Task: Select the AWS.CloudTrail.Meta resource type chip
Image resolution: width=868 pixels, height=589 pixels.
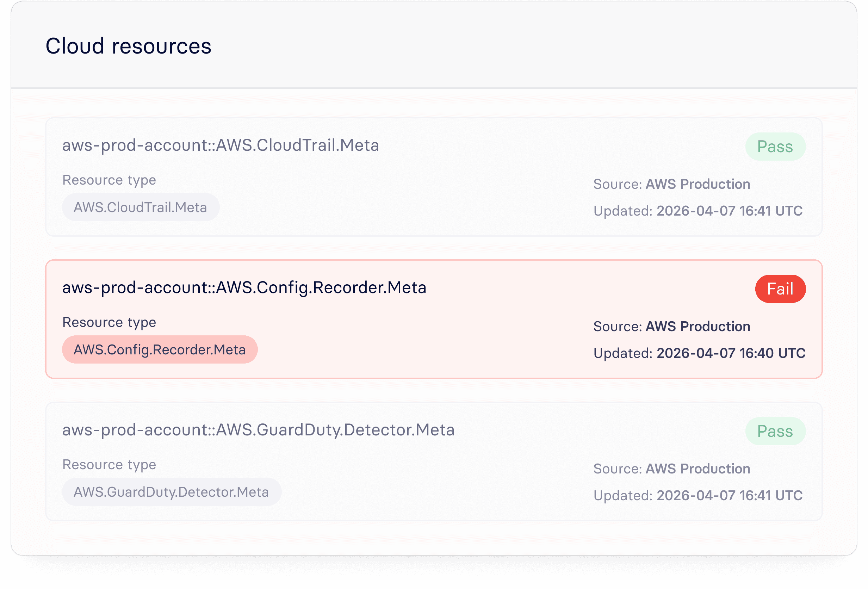Action: [x=141, y=207]
